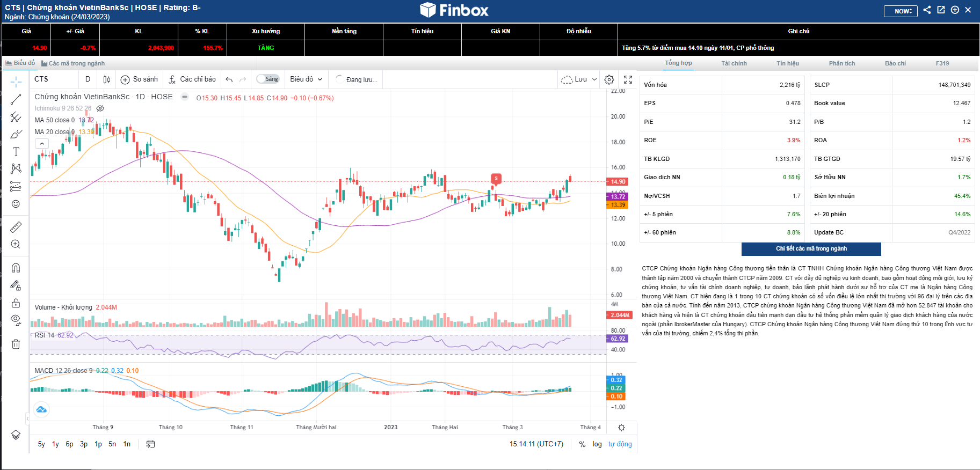
Task: Switch to the Tài chính tab
Action: point(734,63)
